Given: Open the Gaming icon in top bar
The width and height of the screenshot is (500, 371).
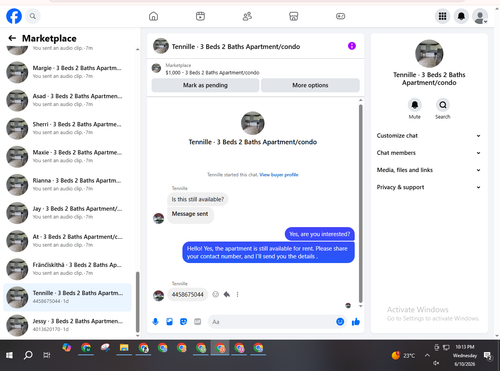Looking at the screenshot, I should pyautogui.click(x=340, y=16).
